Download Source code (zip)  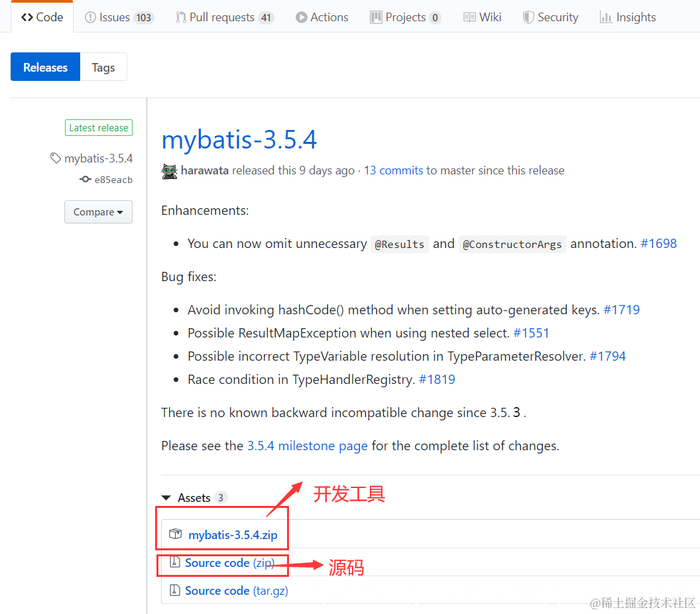(x=229, y=563)
